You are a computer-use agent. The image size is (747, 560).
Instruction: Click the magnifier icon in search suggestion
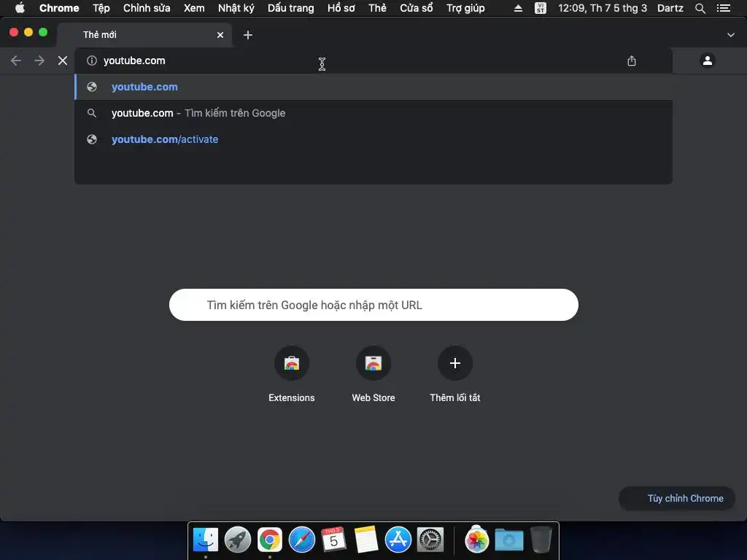(x=92, y=113)
